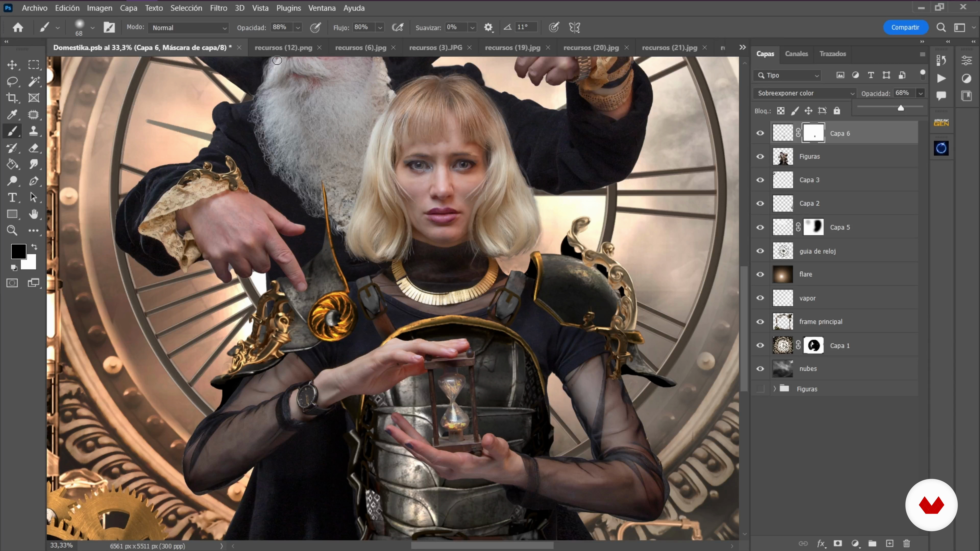This screenshot has height=551, width=980.
Task: Click the zoom percentage field
Action: click(61, 545)
